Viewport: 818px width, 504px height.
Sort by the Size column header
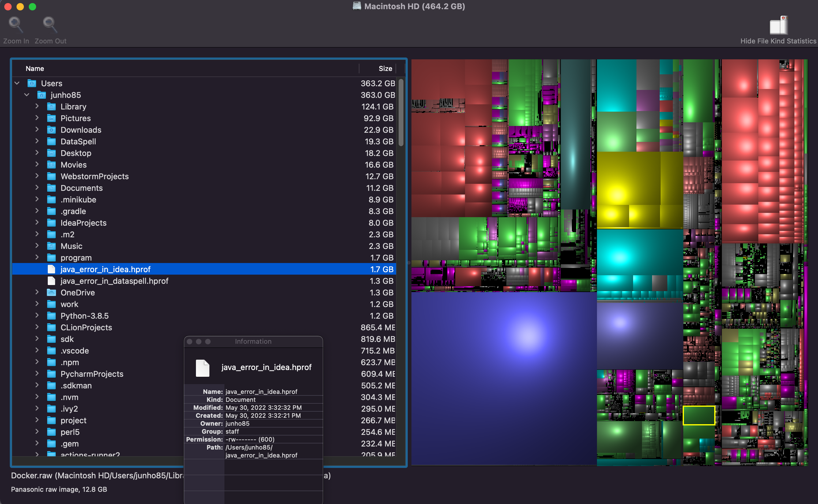point(385,69)
